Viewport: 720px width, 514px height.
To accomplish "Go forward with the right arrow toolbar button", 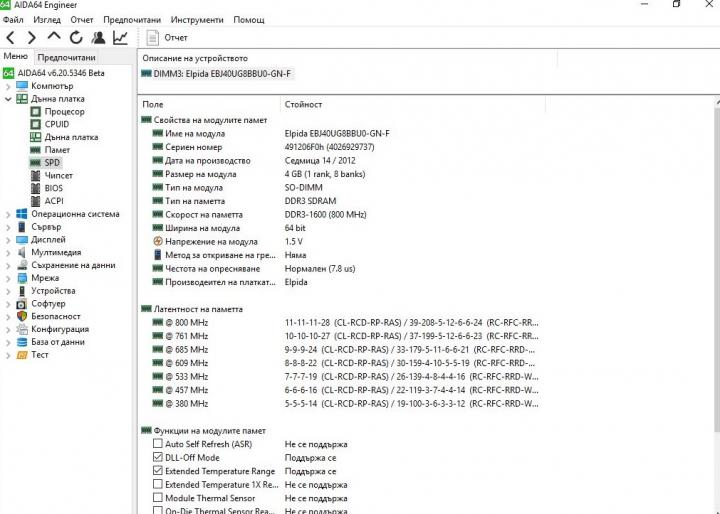I will pyautogui.click(x=32, y=37).
